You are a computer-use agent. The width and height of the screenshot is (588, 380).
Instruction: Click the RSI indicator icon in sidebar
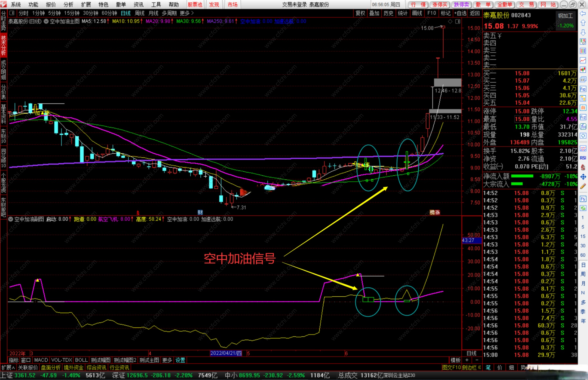coord(583,158)
